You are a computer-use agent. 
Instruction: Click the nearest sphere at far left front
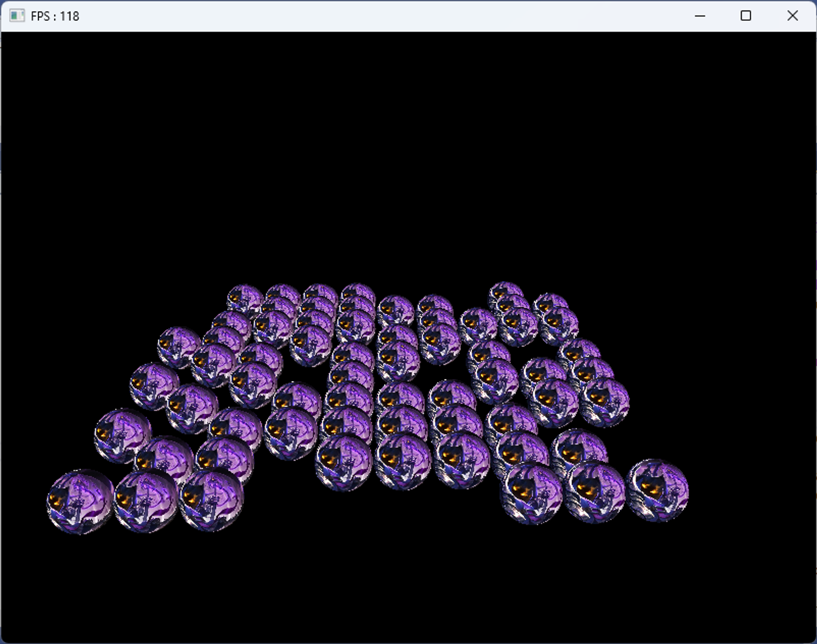coord(80,502)
